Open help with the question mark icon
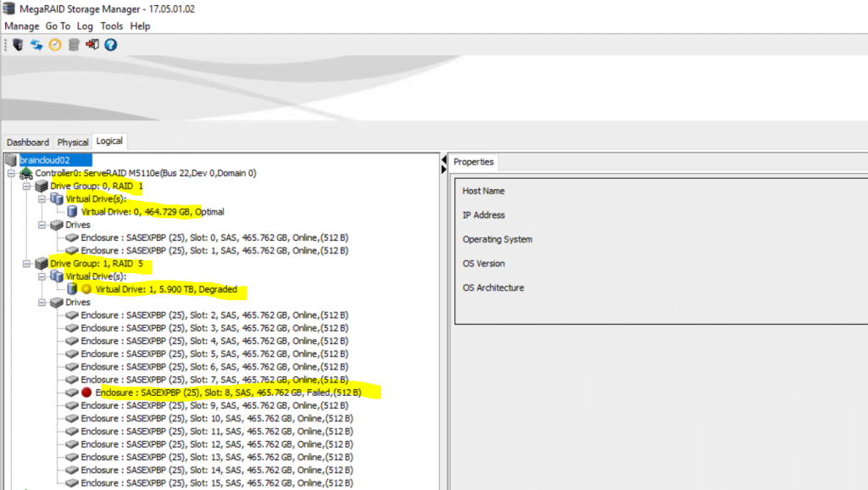The image size is (868, 490). click(111, 45)
